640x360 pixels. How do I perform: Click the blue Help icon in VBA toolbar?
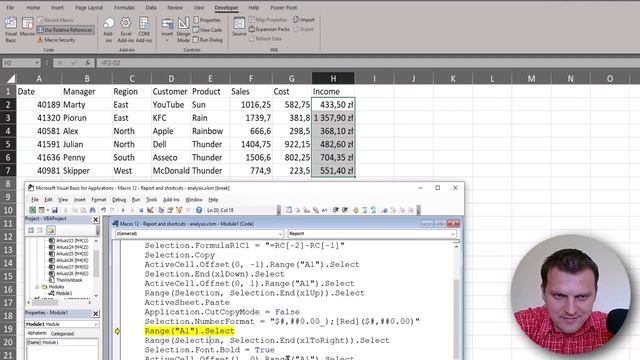199,210
